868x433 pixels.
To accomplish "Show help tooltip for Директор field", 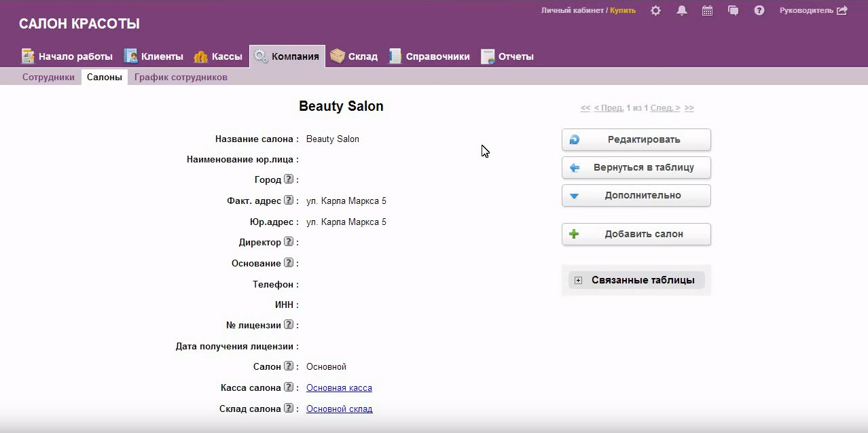I will (289, 242).
